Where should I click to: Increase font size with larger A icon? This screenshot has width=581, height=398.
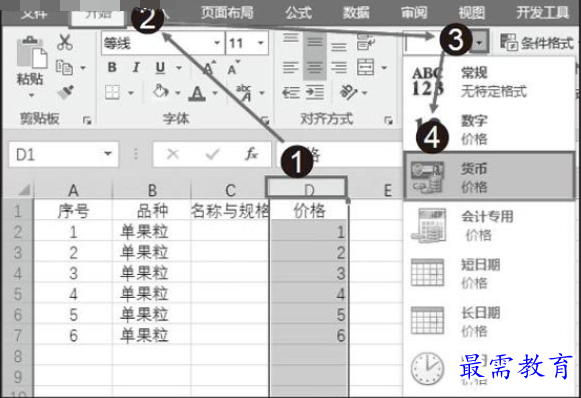pyautogui.click(x=209, y=67)
